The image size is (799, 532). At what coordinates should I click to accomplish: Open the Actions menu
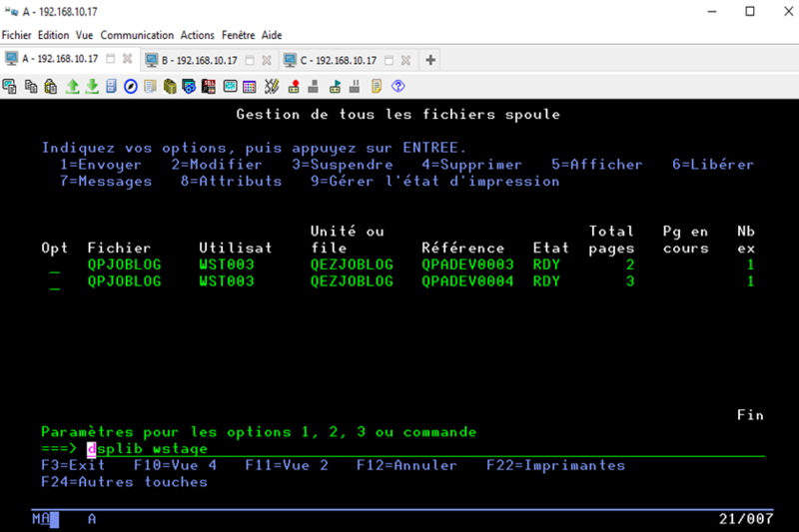click(197, 35)
